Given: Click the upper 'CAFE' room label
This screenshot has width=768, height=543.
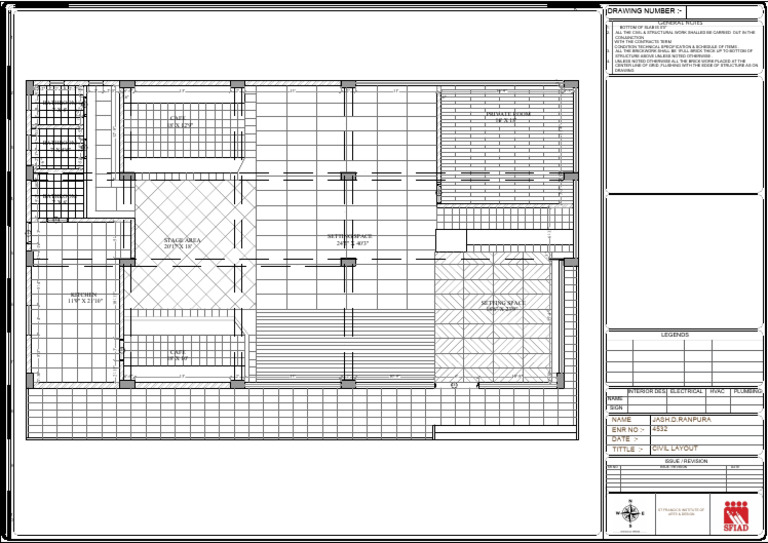Looking at the screenshot, I should coord(177,118).
